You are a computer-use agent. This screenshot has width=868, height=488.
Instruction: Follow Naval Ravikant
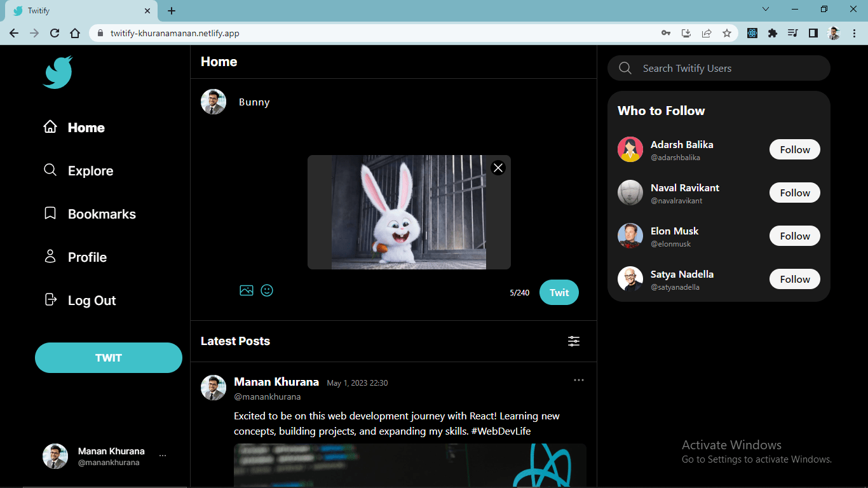point(795,193)
